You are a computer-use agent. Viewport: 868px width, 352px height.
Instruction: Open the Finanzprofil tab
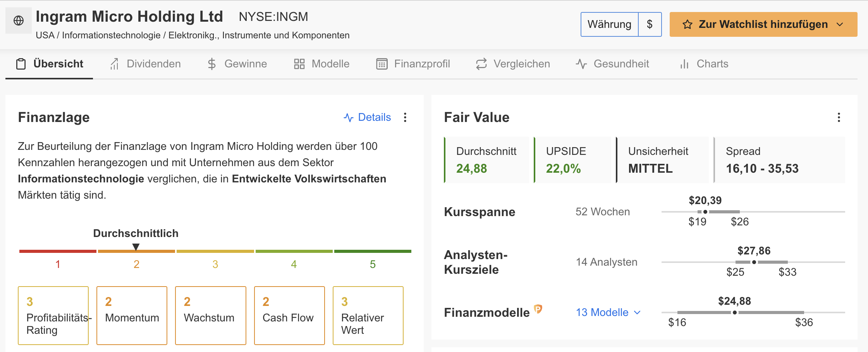[x=413, y=64]
